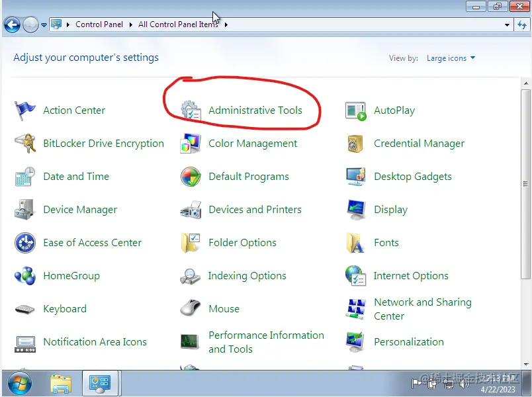
Task: Open Date and Time calendar icon
Action: pyautogui.click(x=24, y=177)
